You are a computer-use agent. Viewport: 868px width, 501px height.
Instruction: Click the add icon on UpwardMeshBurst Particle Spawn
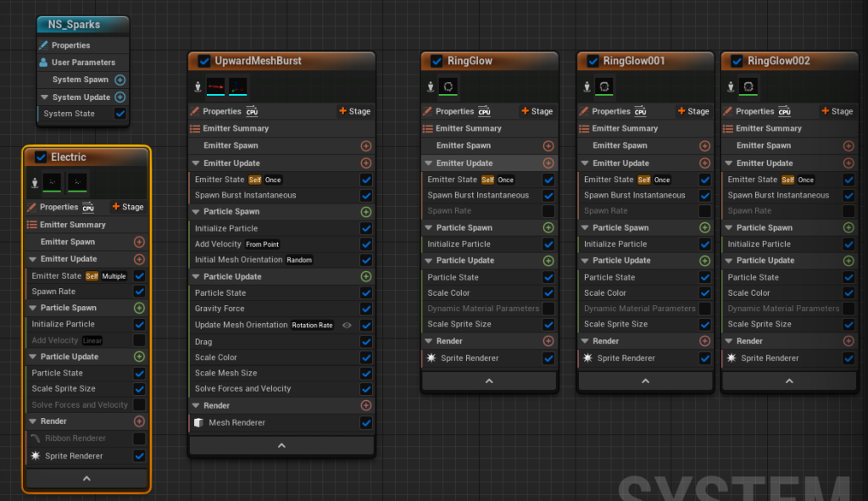(x=366, y=211)
